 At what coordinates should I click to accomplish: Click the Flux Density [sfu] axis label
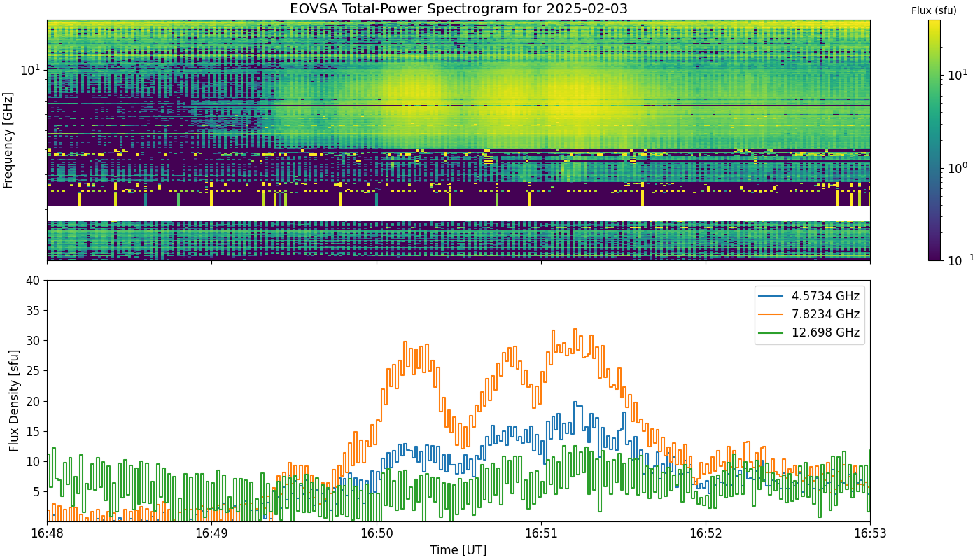tap(14, 400)
